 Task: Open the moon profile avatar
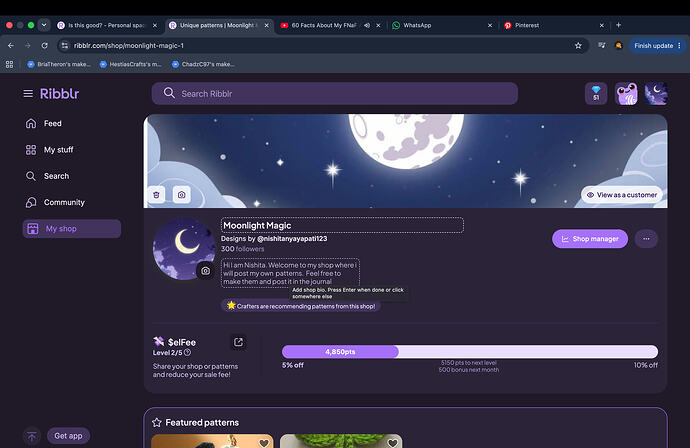[656, 93]
